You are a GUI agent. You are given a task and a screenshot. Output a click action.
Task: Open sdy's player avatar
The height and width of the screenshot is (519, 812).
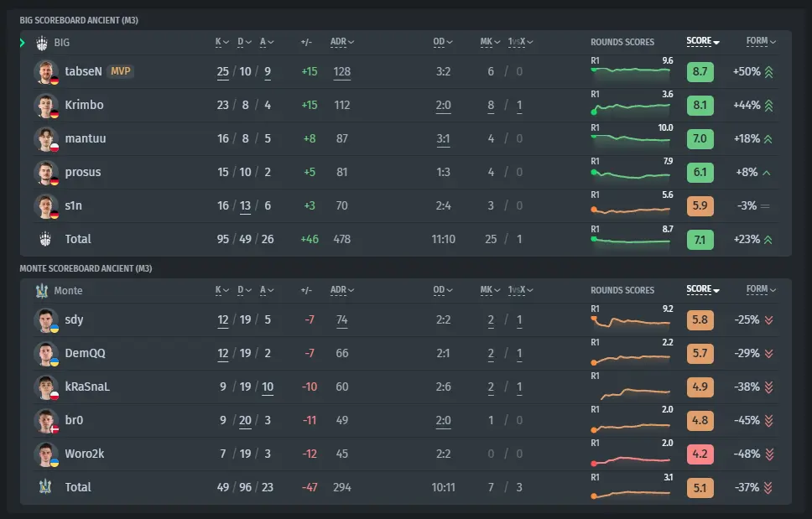[46, 320]
